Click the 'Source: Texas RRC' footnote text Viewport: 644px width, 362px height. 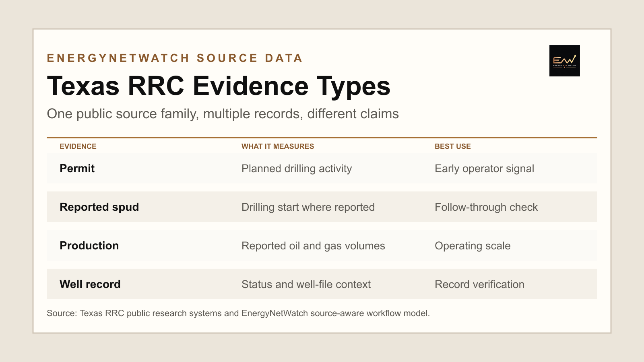coord(238,313)
